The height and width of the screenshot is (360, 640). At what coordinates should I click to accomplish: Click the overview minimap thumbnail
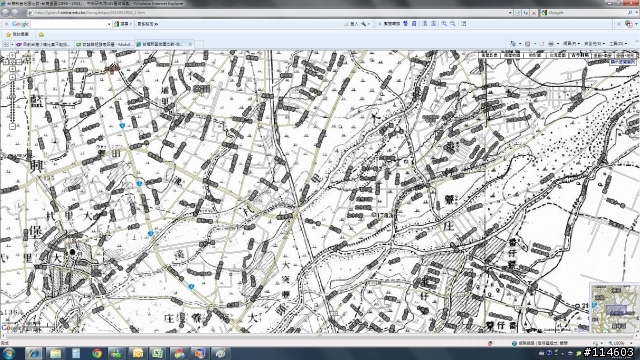(615, 309)
